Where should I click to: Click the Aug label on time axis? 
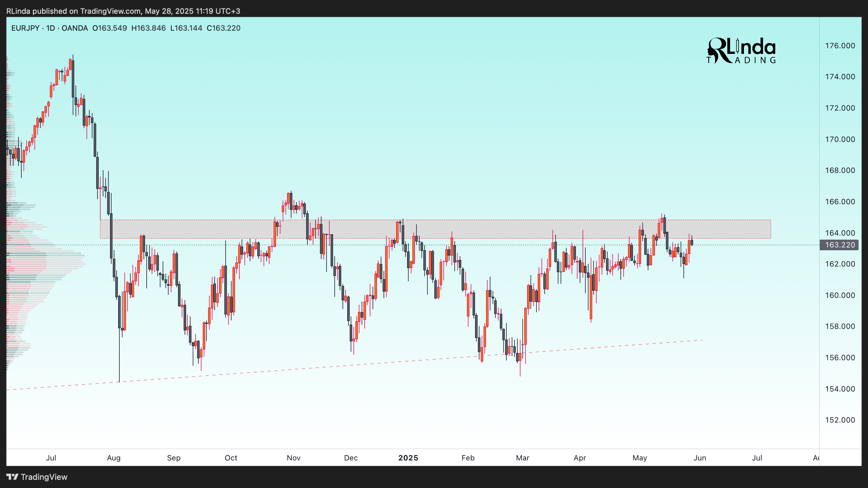[113, 458]
